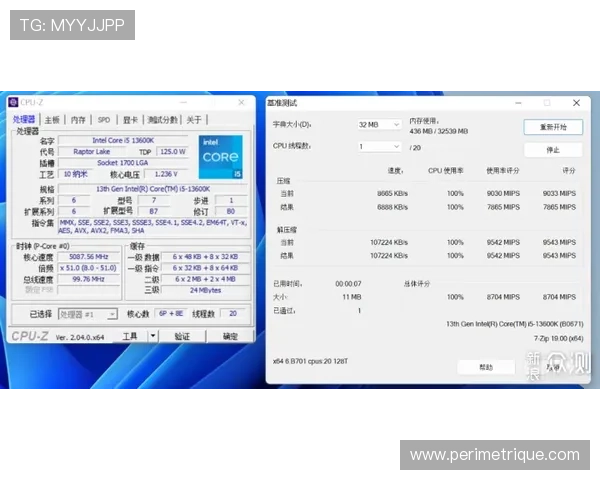Click the name field Intel Core i5 13600K

click(123, 140)
